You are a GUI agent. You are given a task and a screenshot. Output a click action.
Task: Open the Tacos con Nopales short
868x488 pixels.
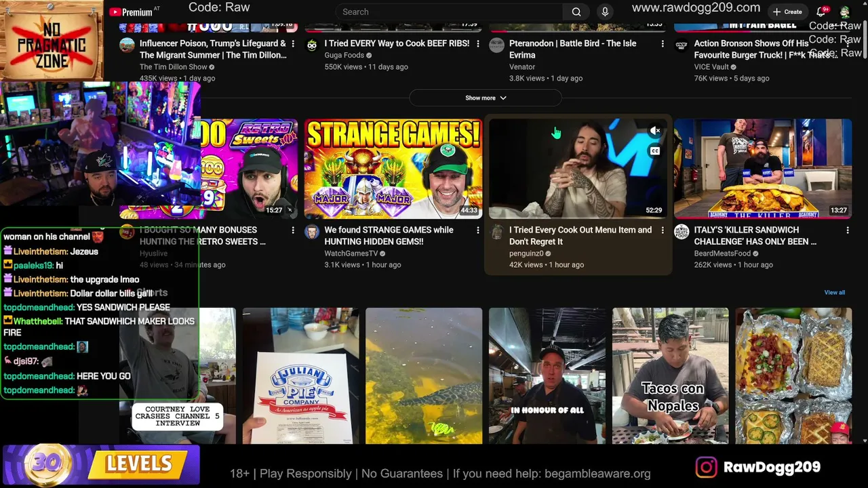click(x=671, y=376)
